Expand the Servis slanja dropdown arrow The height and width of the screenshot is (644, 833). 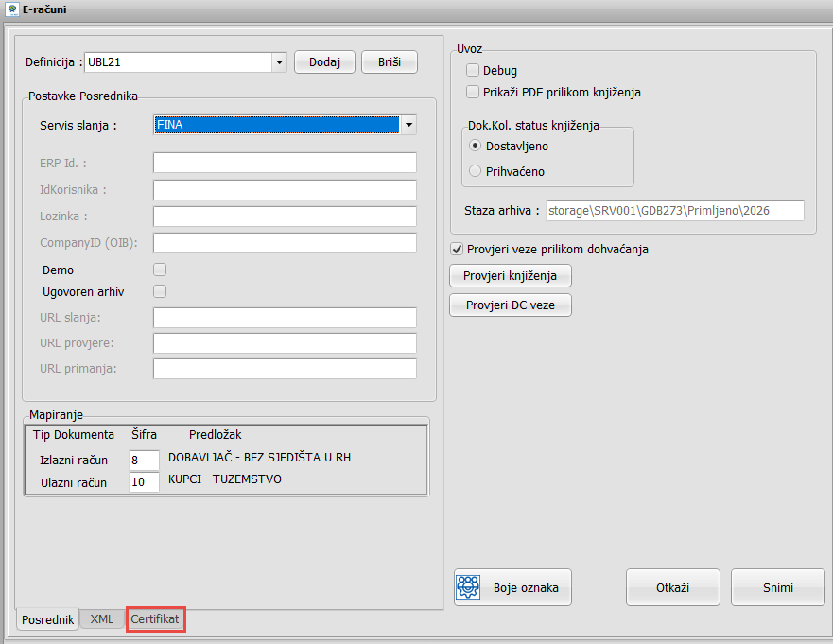click(408, 125)
